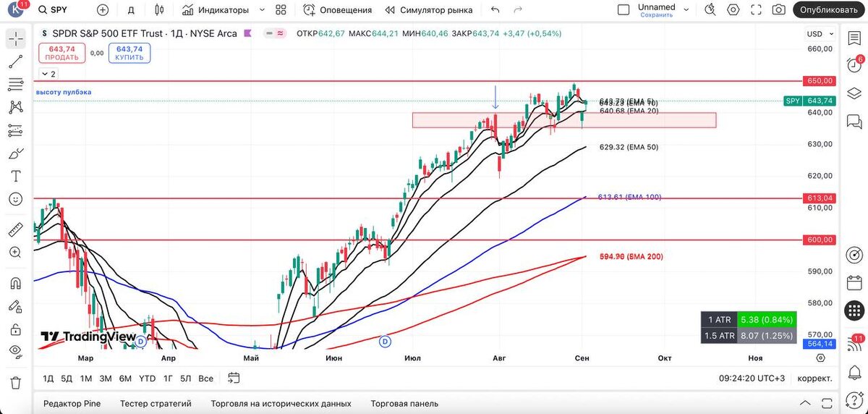Image resolution: width=868 pixels, height=414 pixels.
Task: Open Торговля на исторических данных tab
Action: pyautogui.click(x=281, y=404)
